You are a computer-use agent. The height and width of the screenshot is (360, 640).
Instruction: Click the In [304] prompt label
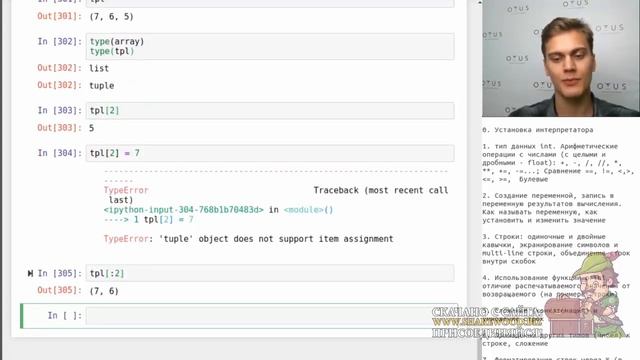point(60,153)
